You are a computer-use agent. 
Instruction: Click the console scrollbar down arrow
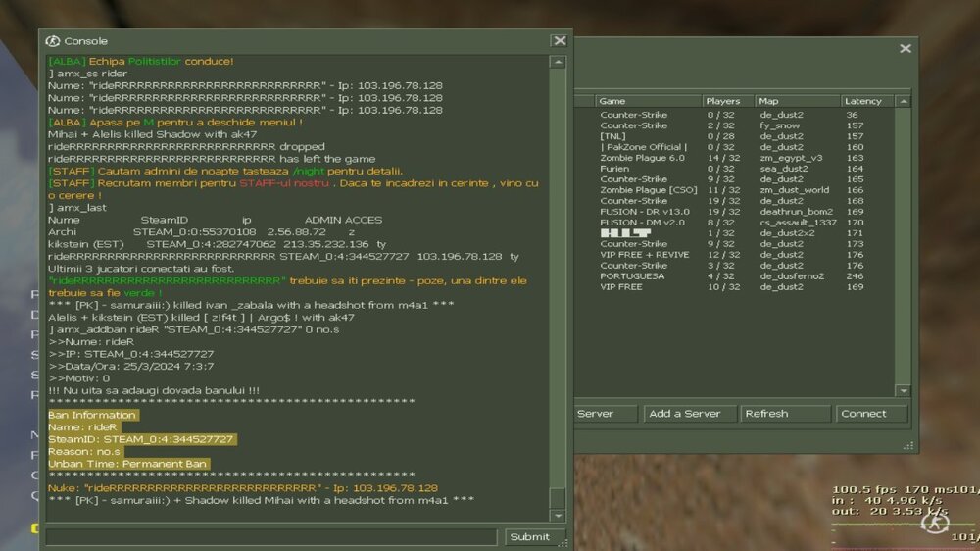coord(558,516)
